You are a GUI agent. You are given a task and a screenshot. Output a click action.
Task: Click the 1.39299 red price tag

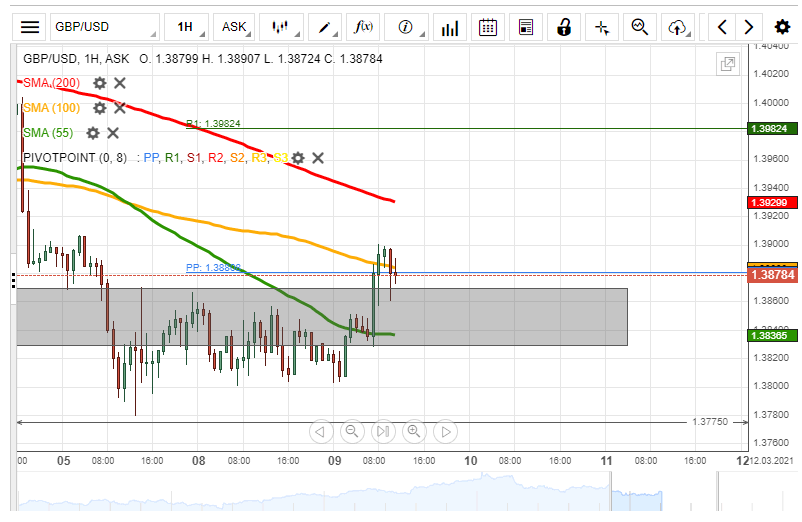(772, 202)
